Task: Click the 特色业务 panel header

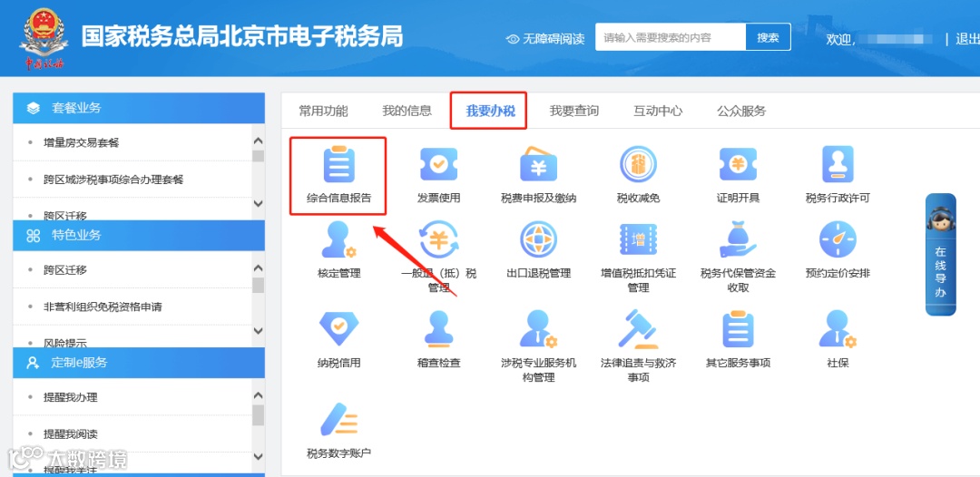Action: (x=139, y=236)
